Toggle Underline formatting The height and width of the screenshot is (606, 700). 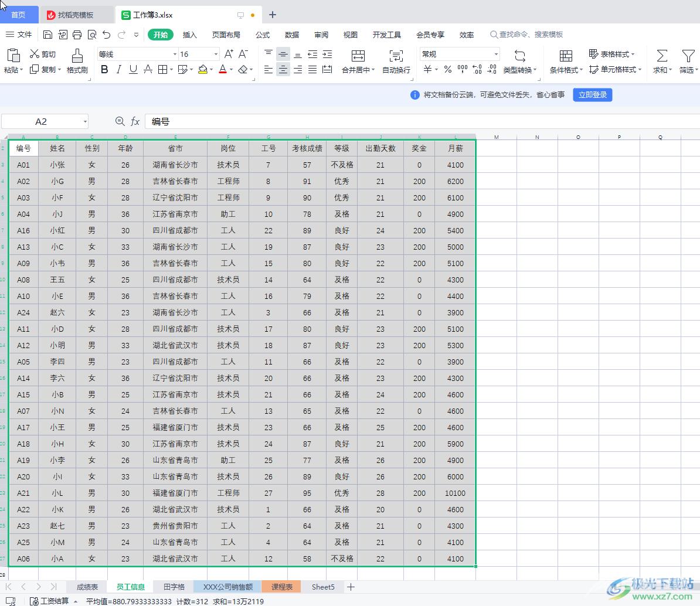pyautogui.click(x=133, y=69)
